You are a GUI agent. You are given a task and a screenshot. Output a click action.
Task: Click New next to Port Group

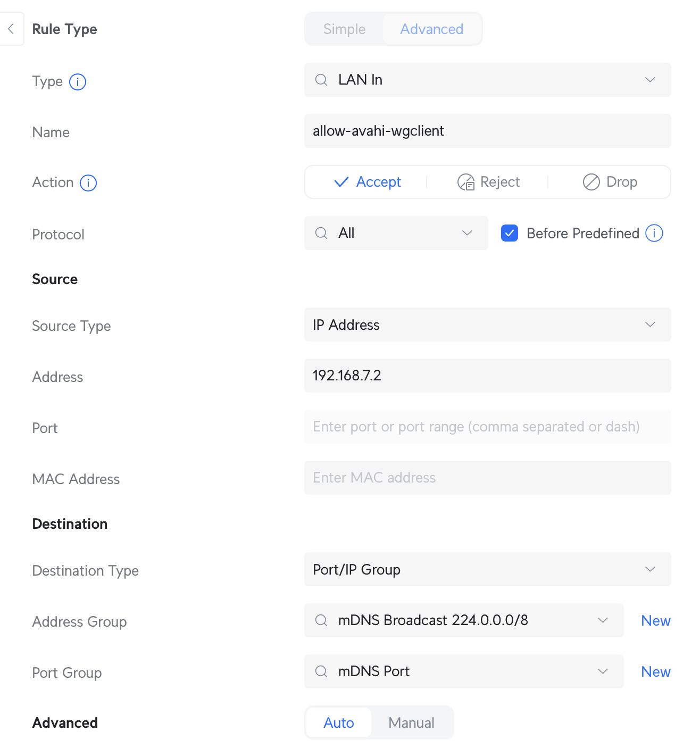coord(655,671)
